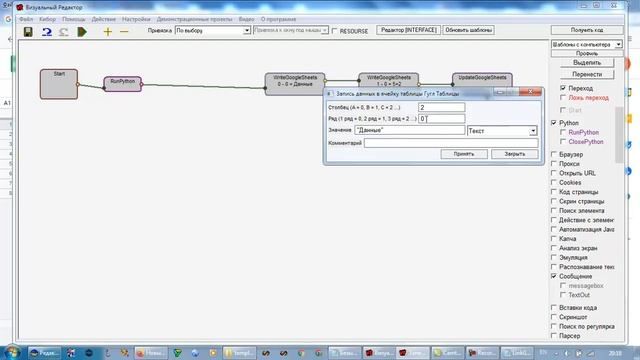Toggle the Скрин страницы checkbox

(x=554, y=201)
